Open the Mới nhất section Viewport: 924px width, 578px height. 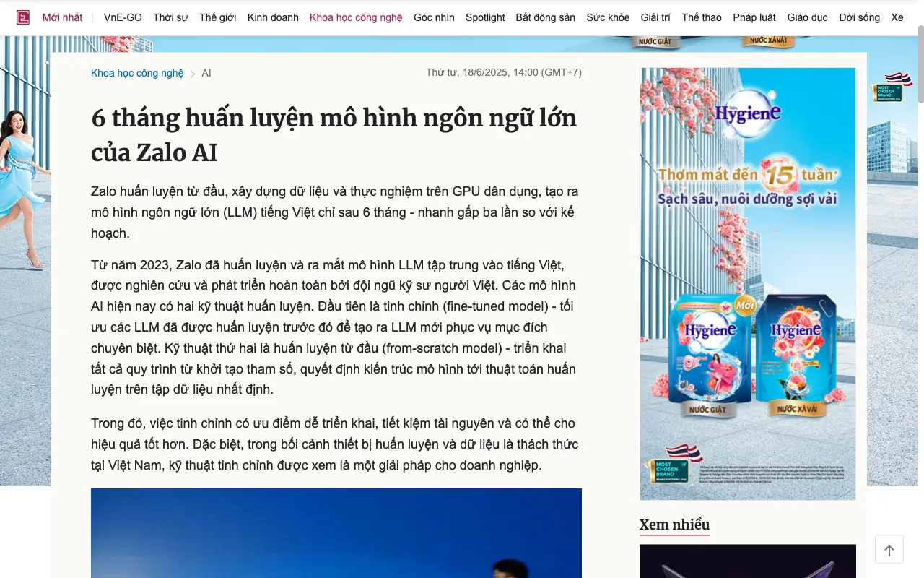(63, 17)
